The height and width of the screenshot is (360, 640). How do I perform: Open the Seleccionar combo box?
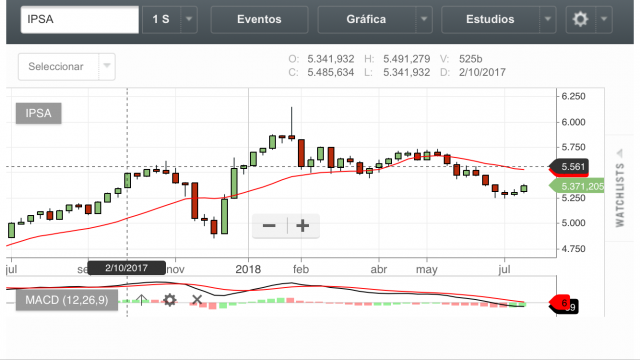click(67, 67)
